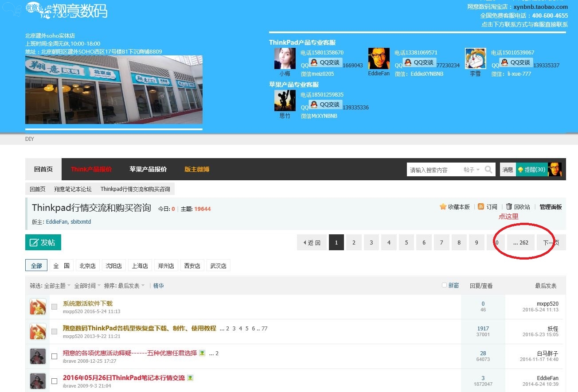Click the 精华 filter link
578x392 pixels.
pos(158,286)
